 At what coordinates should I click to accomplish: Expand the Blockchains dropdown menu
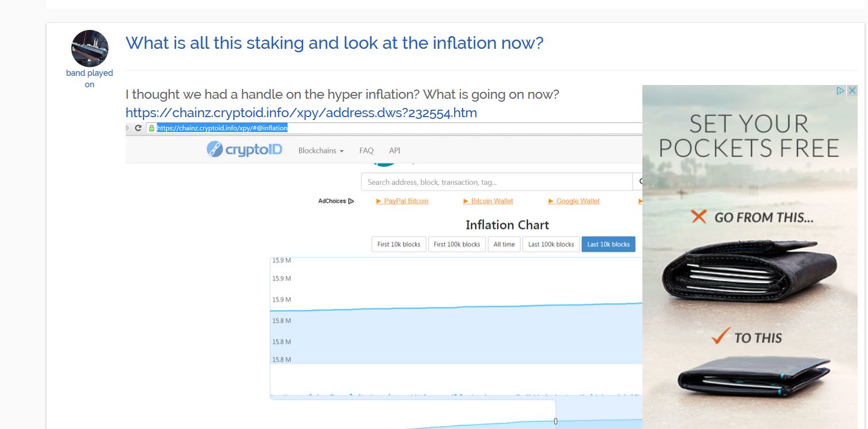point(321,150)
